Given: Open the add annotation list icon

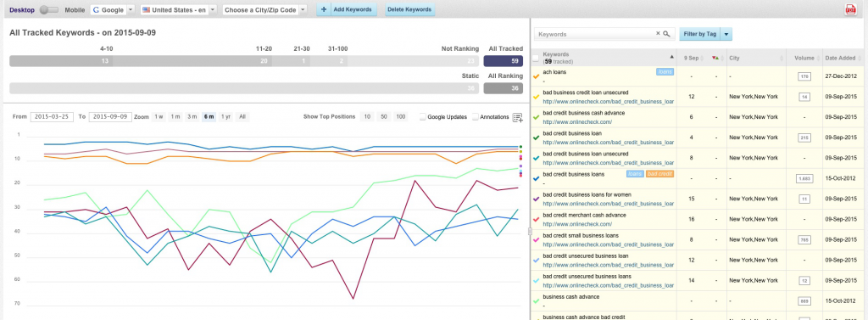Looking at the screenshot, I should tap(518, 117).
